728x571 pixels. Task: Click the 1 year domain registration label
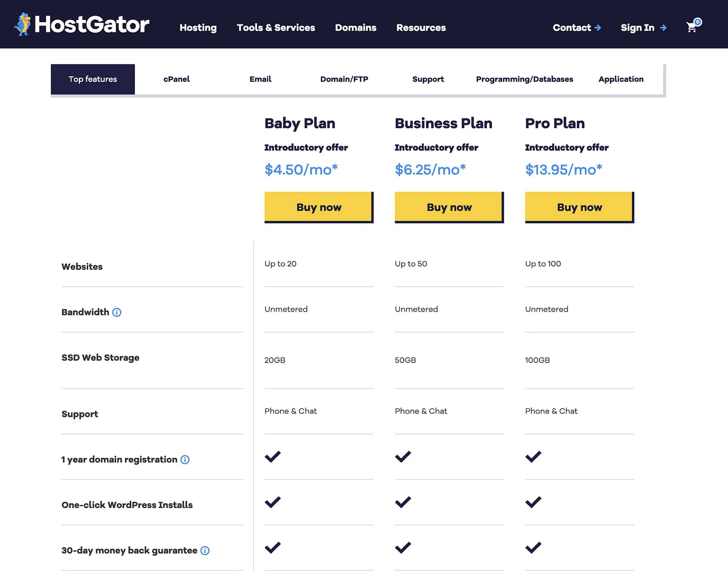tap(120, 459)
